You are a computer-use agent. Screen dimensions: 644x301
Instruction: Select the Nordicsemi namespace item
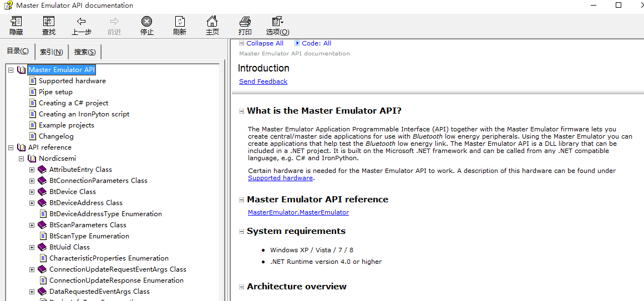[57, 159]
